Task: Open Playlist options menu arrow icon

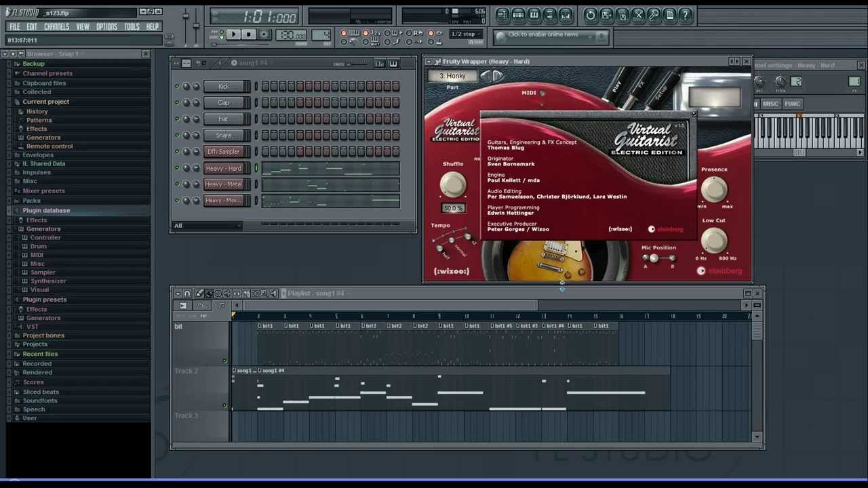Action: pyautogui.click(x=177, y=293)
